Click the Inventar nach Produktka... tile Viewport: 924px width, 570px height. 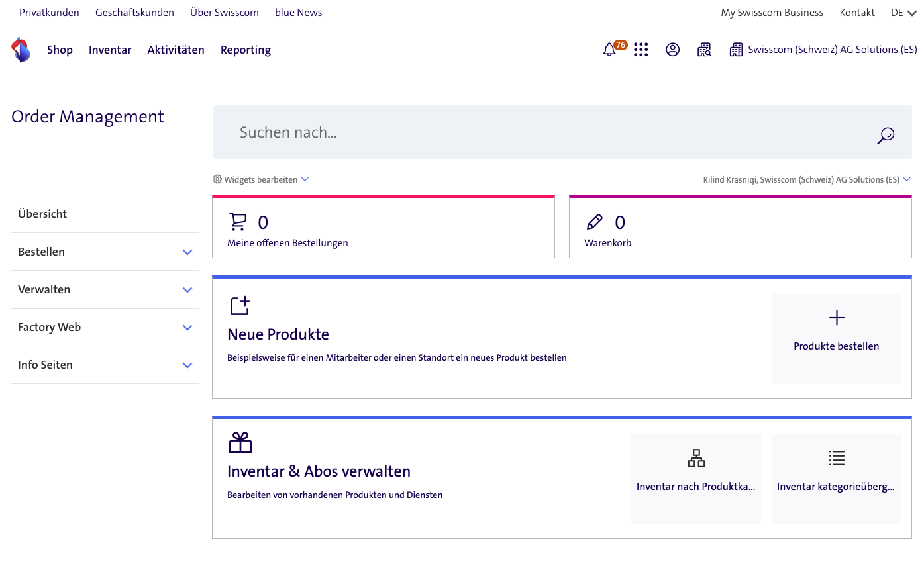696,479
